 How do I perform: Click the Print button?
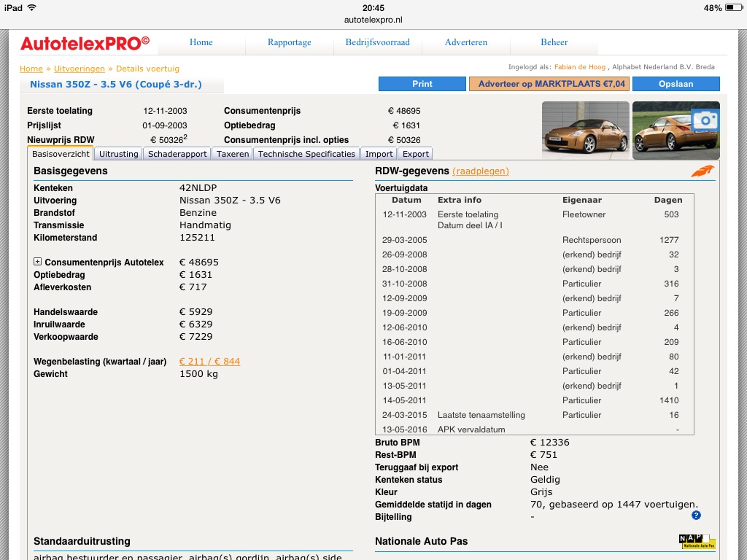(x=422, y=84)
